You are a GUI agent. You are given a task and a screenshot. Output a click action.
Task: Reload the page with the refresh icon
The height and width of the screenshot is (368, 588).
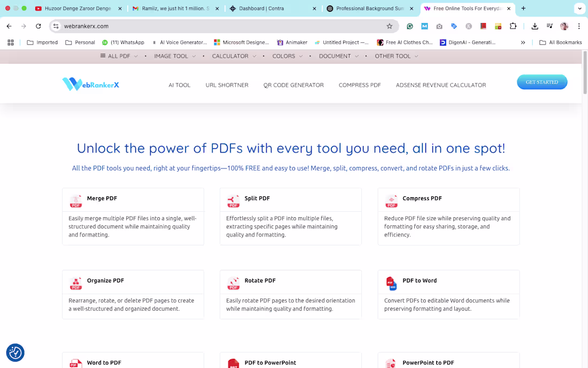(37, 26)
